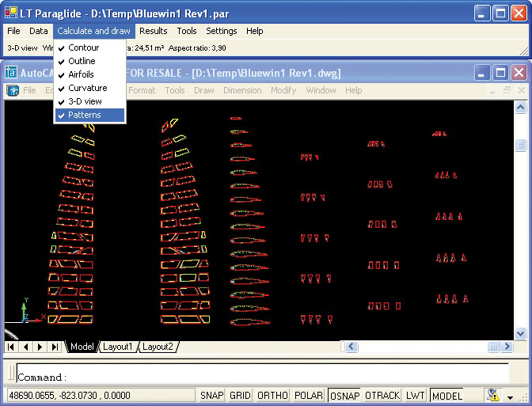Jump to last layout tab arrow

[x=55, y=347]
